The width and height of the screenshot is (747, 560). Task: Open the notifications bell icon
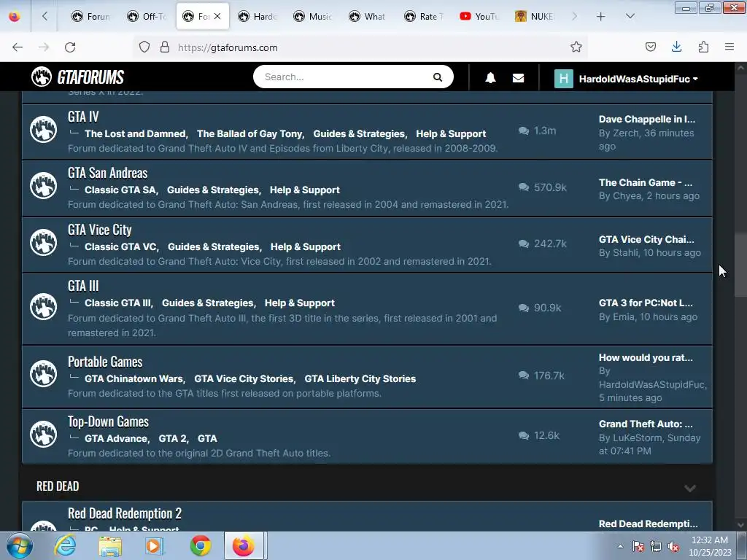pyautogui.click(x=490, y=77)
